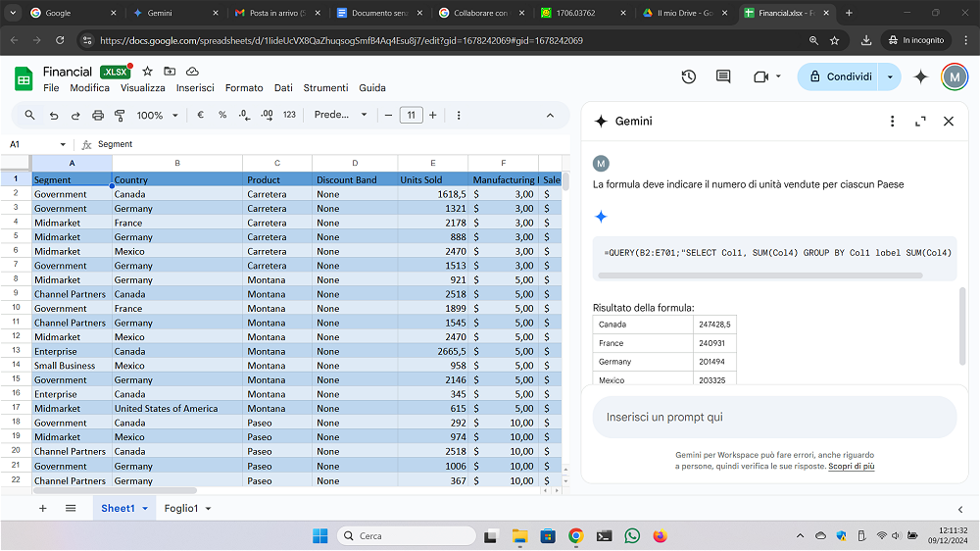Open the font family dropdown
The image size is (980, 551).
[341, 115]
